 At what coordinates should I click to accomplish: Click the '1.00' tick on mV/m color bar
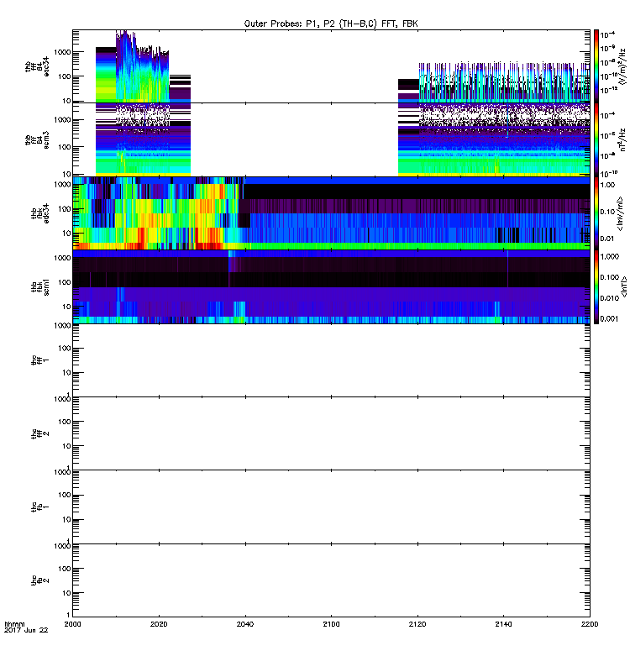pos(607,185)
